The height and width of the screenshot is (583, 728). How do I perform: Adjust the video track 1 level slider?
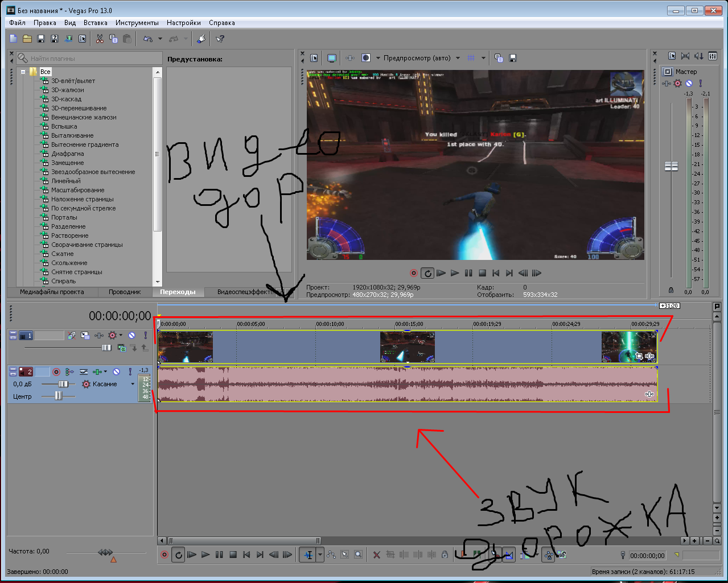click(x=106, y=348)
